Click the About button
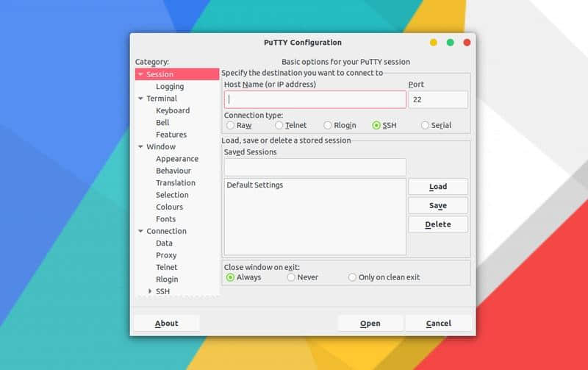588x370 pixels. coord(167,324)
